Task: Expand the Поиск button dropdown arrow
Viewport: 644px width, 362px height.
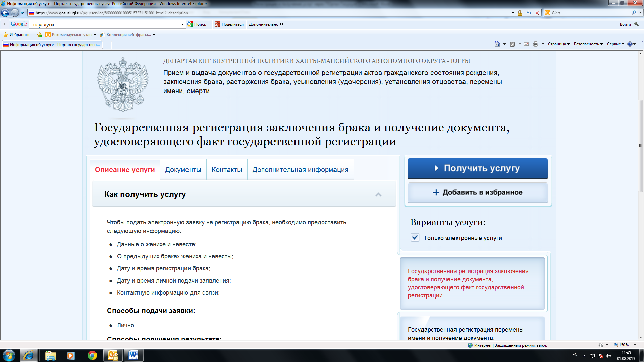Action: [x=209, y=24]
